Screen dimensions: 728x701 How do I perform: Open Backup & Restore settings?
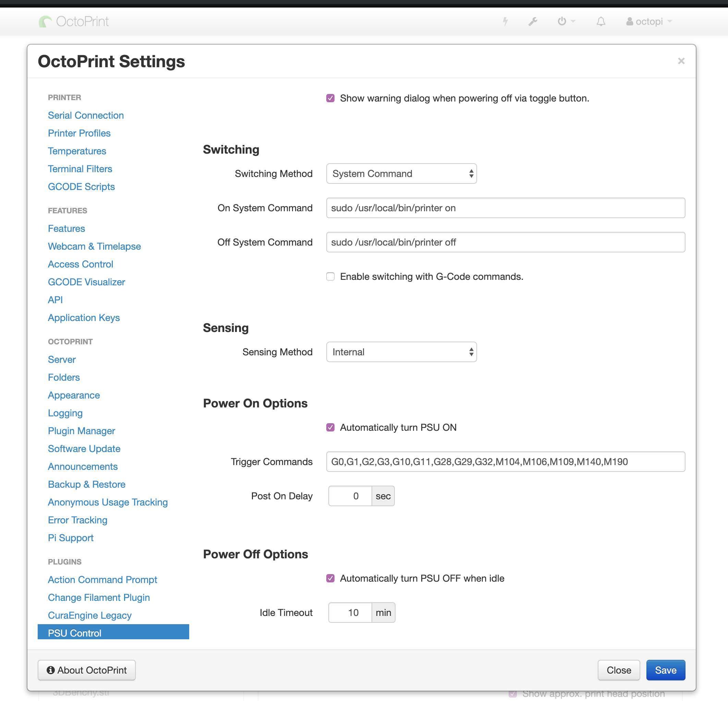click(87, 484)
